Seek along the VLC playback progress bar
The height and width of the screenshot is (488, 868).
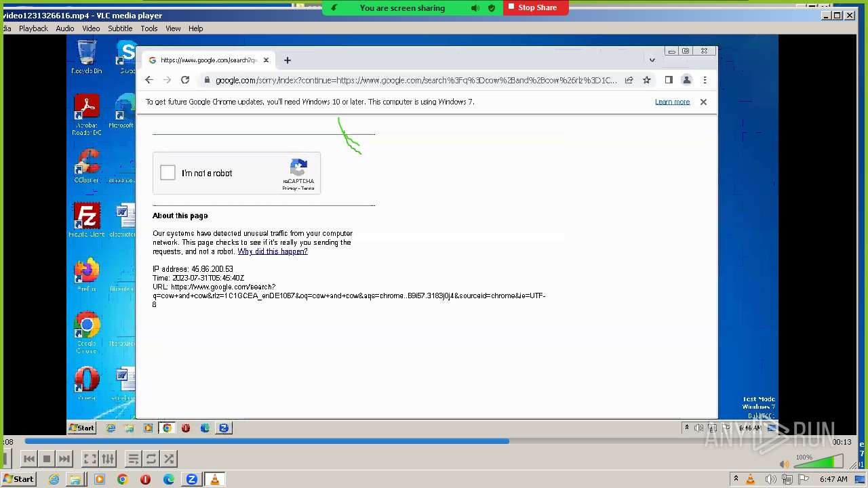[x=426, y=441]
